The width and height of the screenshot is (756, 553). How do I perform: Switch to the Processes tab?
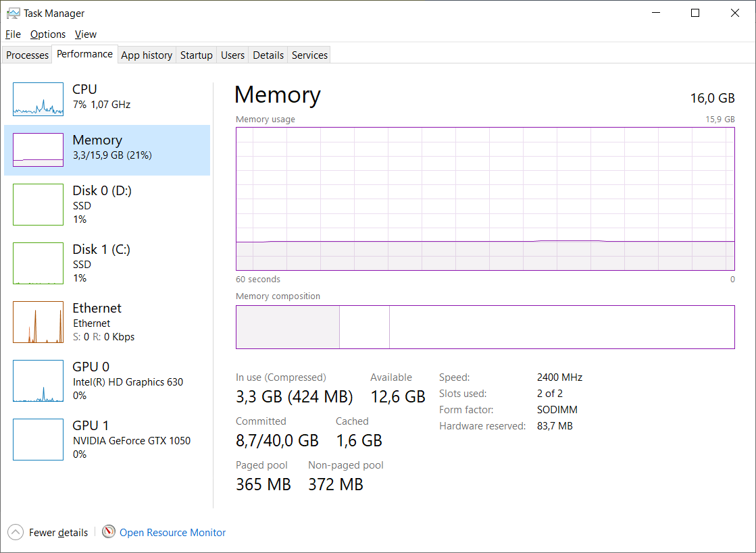pos(27,55)
